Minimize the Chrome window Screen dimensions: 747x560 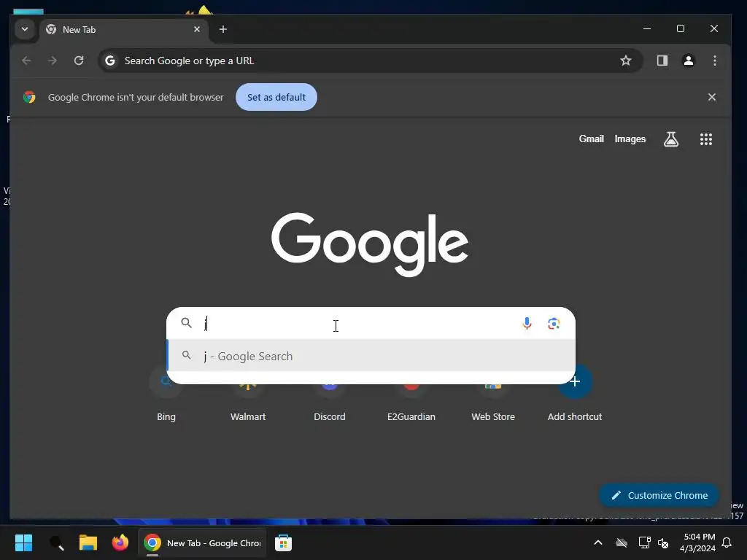pos(647,28)
